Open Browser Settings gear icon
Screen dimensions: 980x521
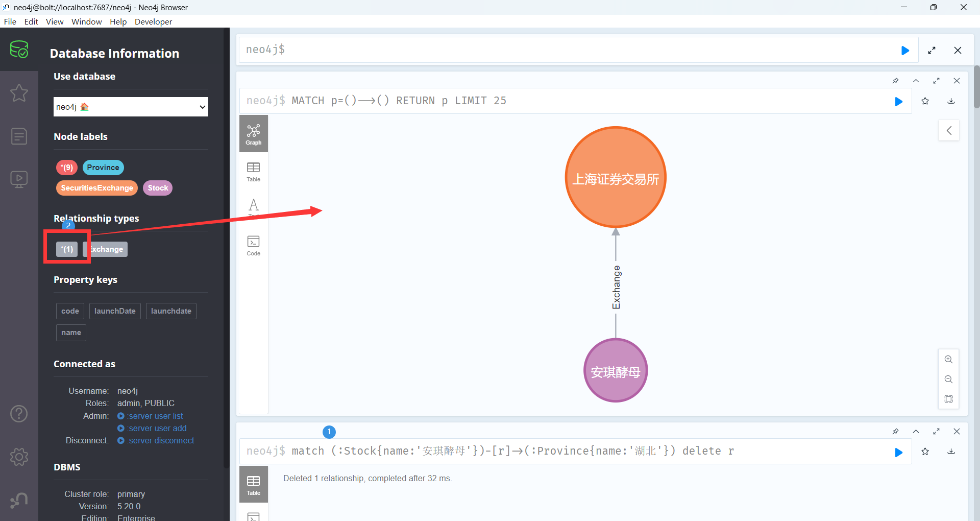[19, 457]
